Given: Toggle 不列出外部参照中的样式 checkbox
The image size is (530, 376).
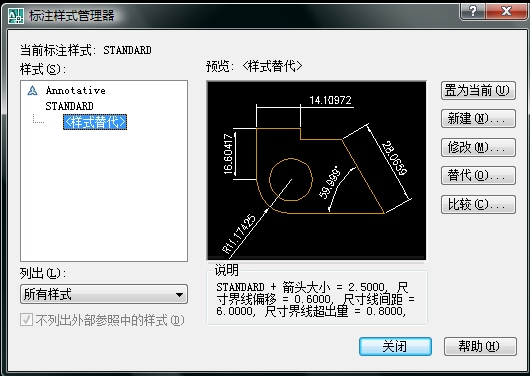Looking at the screenshot, I should click(x=26, y=320).
